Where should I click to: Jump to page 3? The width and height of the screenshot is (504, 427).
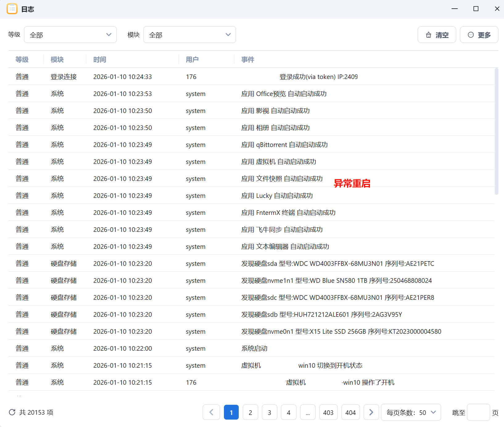point(270,412)
